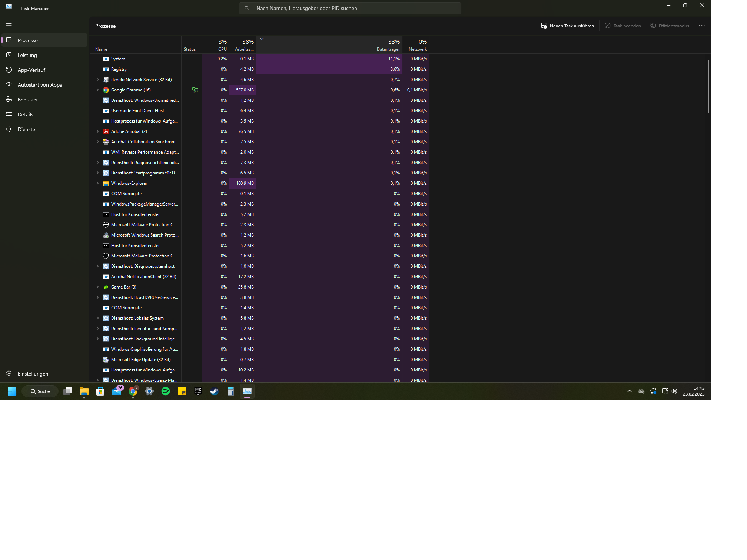Open App-Verlauf history icon
The height and width of the screenshot is (560, 747).
[x=9, y=70]
